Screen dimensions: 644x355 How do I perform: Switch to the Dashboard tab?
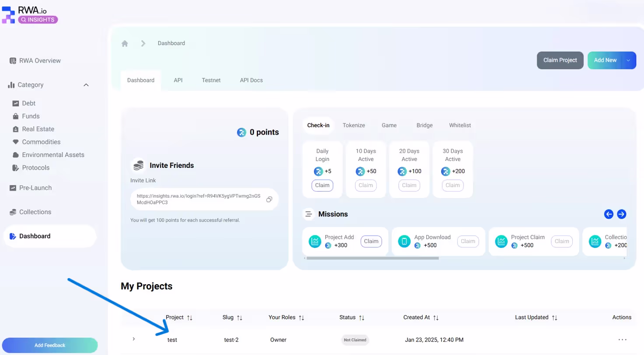141,80
